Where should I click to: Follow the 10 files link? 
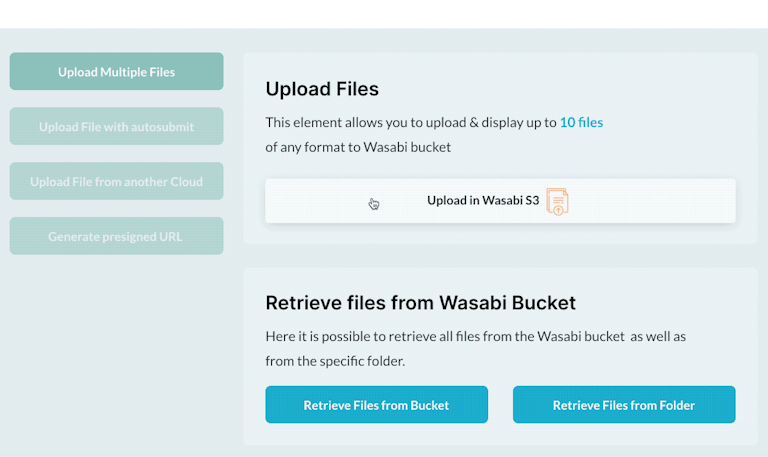[x=581, y=122]
